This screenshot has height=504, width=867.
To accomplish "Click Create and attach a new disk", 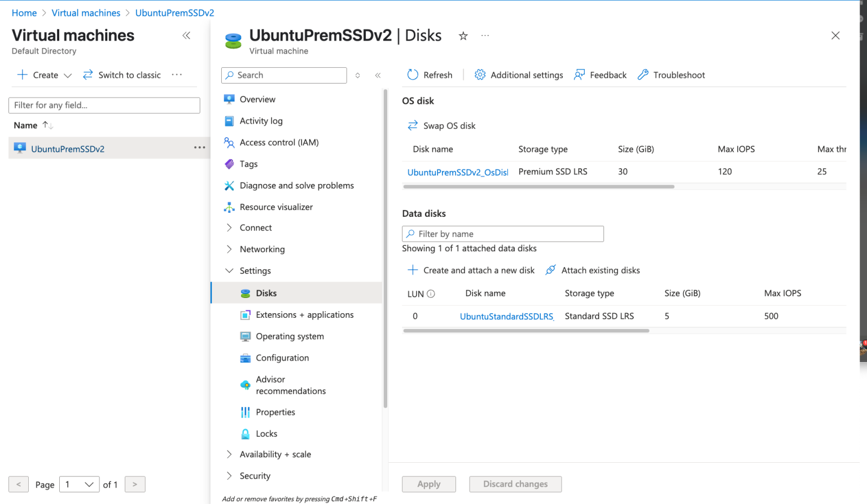I will (x=471, y=270).
